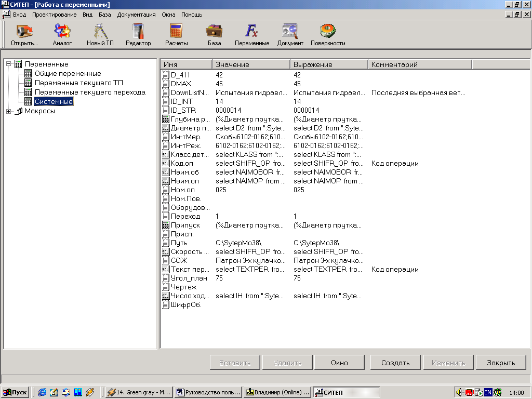Click the SQL icon beside Наим.об
The width and height of the screenshot is (532, 399).
[166, 172]
